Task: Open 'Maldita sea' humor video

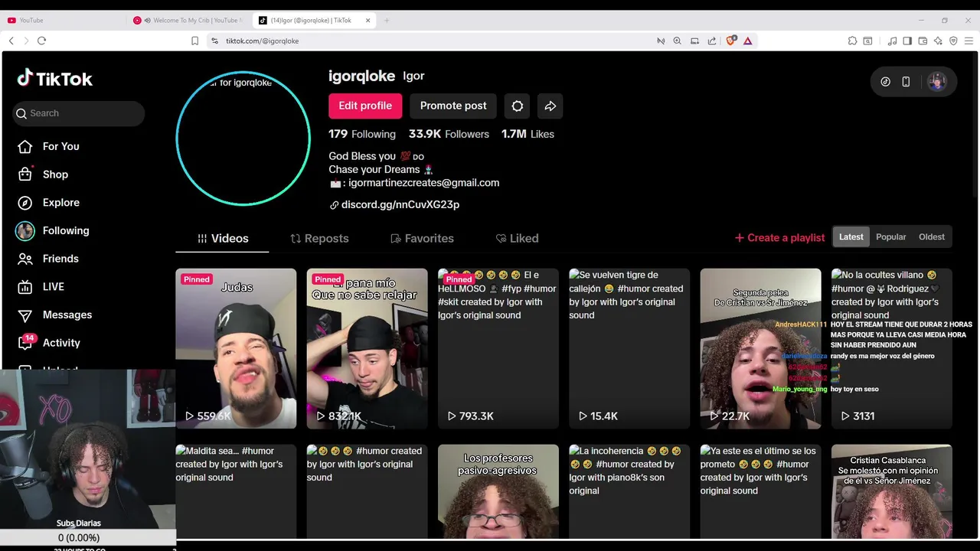Action: tap(236, 491)
